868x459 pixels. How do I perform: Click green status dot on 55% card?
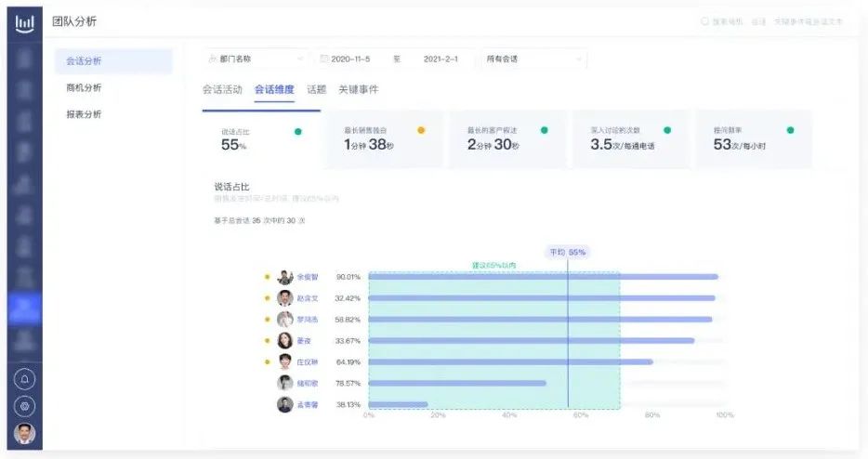pyautogui.click(x=297, y=131)
